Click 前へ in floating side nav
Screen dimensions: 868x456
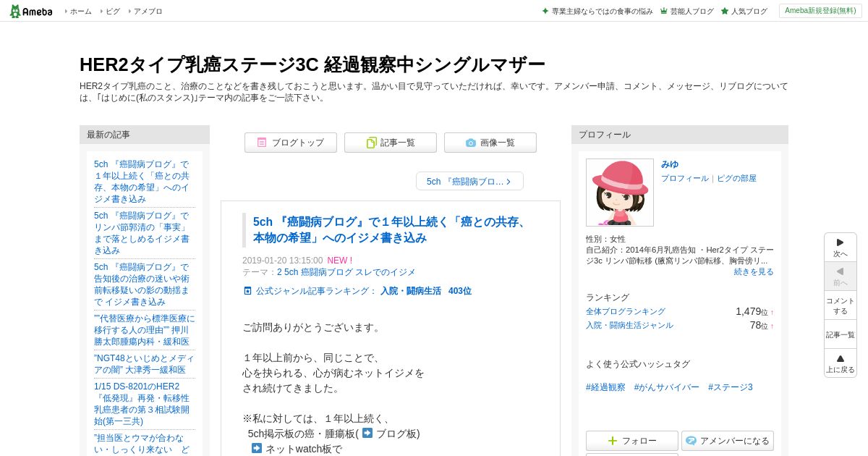[841, 276]
